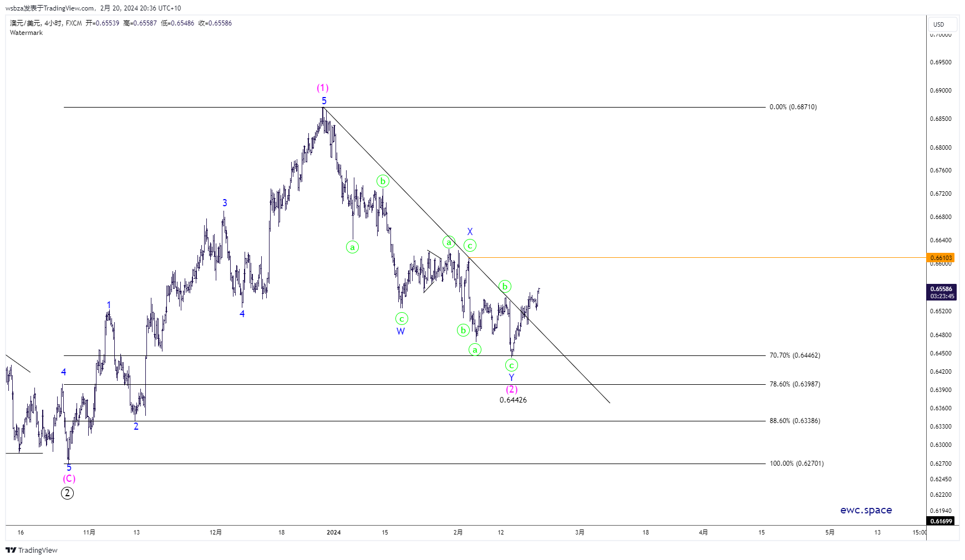Click the orange 0.66103 price label
Image resolution: width=965 pixels, height=560 pixels.
941,258
